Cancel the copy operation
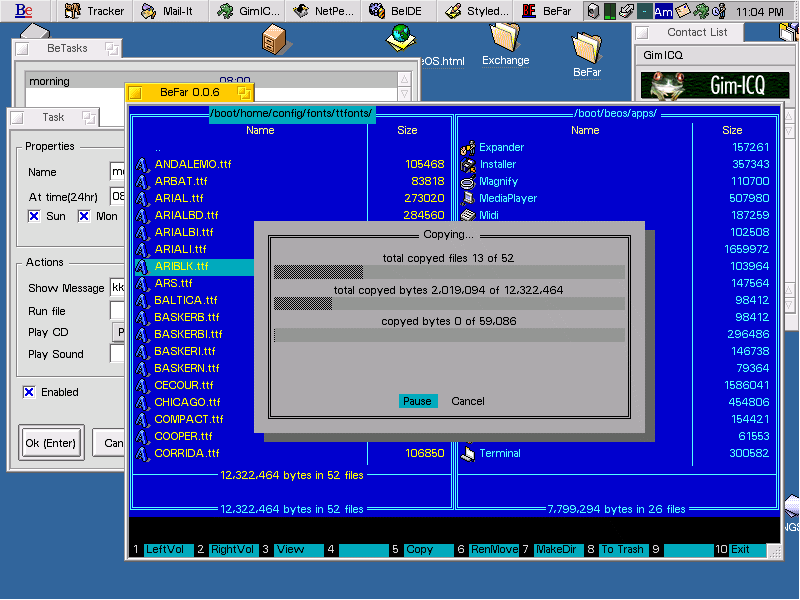Screen dimensions: 800x600 pos(468,401)
